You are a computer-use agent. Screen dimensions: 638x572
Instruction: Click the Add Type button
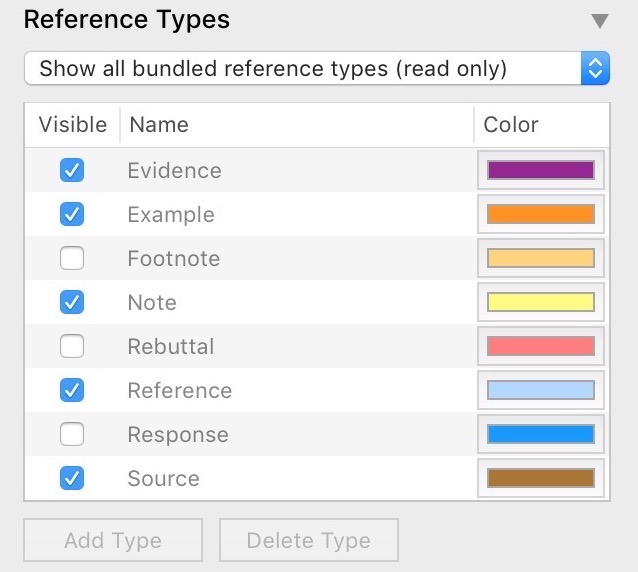coord(113,541)
